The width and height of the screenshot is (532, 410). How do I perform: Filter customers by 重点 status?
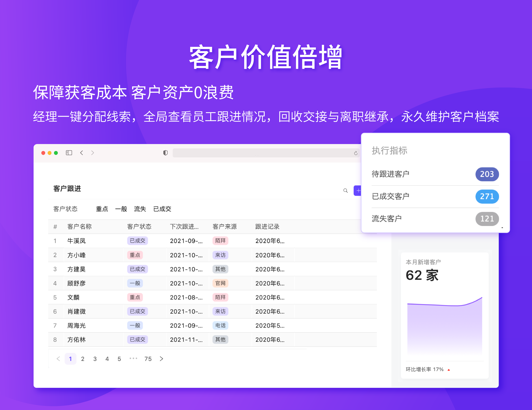pyautogui.click(x=102, y=209)
